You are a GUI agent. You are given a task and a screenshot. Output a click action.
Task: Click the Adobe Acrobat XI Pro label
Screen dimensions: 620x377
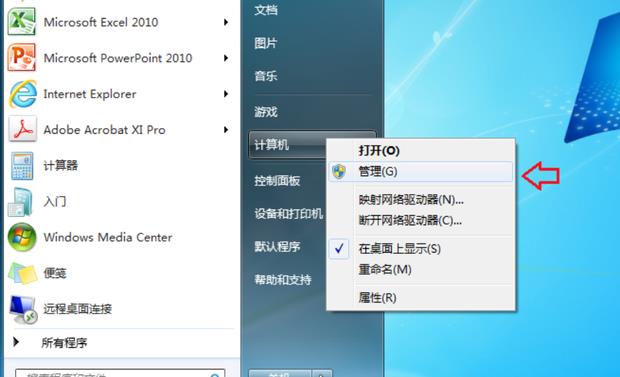point(104,130)
